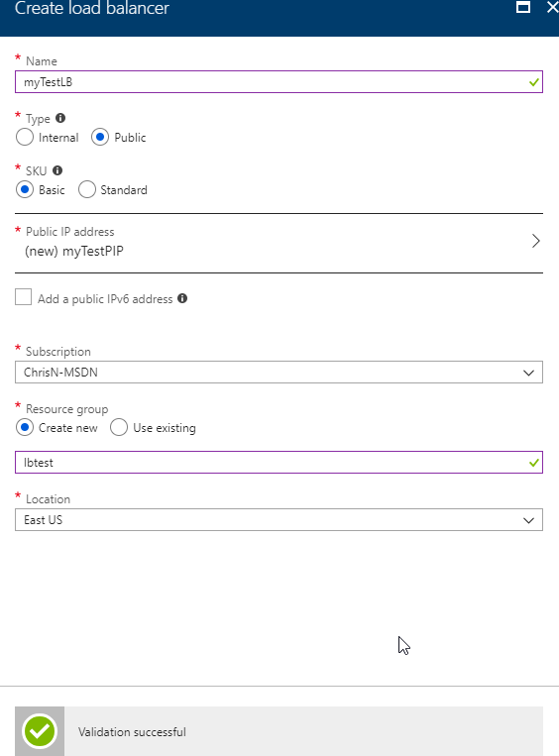Open the Location dropdown showing East US
This screenshot has width=559, height=756.
(x=279, y=520)
